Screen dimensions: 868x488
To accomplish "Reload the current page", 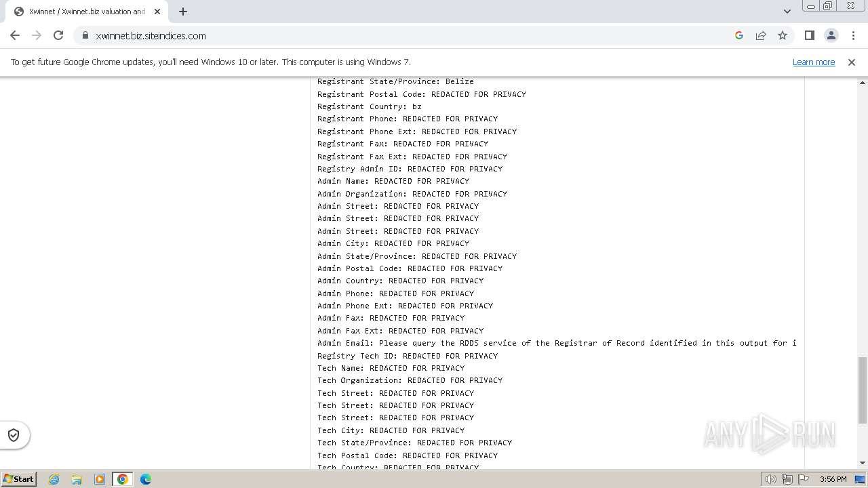I will tap(58, 35).
